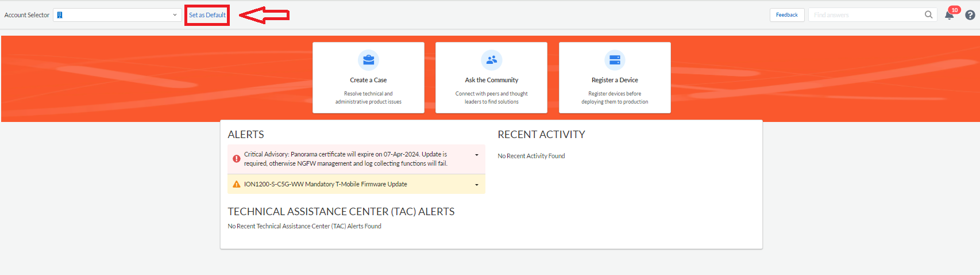Select the Critical Advisory Panorama certificate text
The image size is (980, 275).
pos(346,159)
